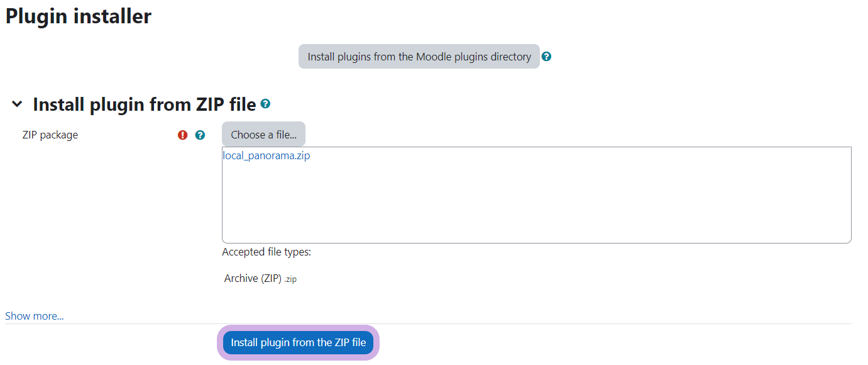
Task: Click the 'Archive (ZIP)' file type text
Action: 253,278
